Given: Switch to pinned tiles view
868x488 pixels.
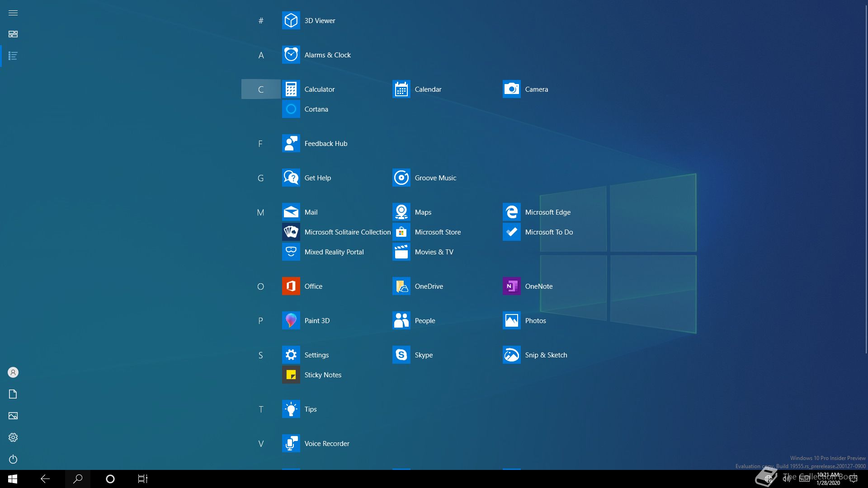Looking at the screenshot, I should click(13, 34).
